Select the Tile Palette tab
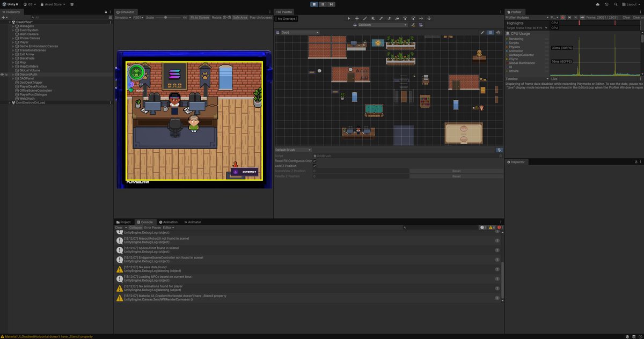Viewport: 644px width, 339px height. (x=284, y=11)
